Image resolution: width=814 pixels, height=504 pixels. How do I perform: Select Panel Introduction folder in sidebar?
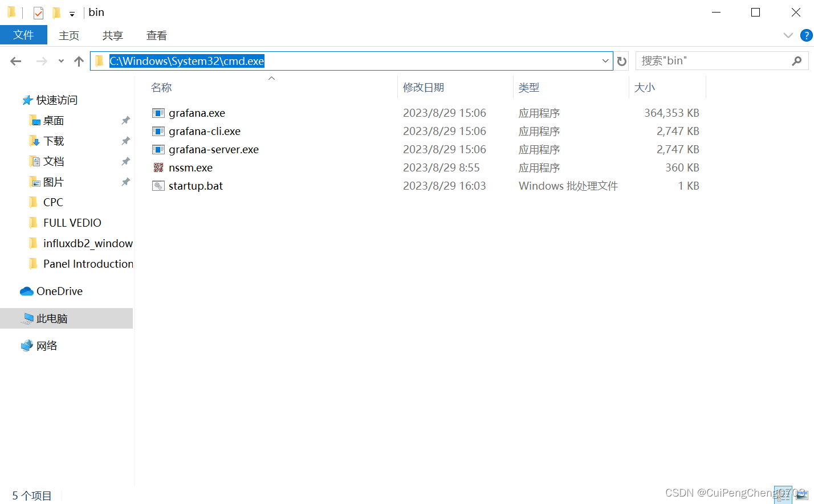[x=88, y=264]
